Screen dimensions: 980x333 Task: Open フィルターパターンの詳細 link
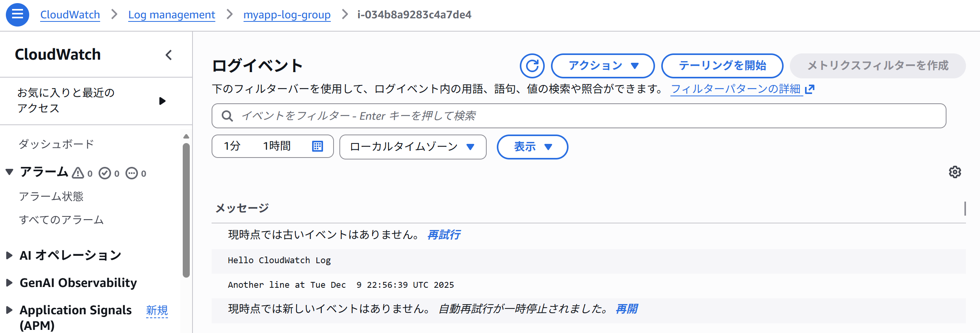point(736,89)
